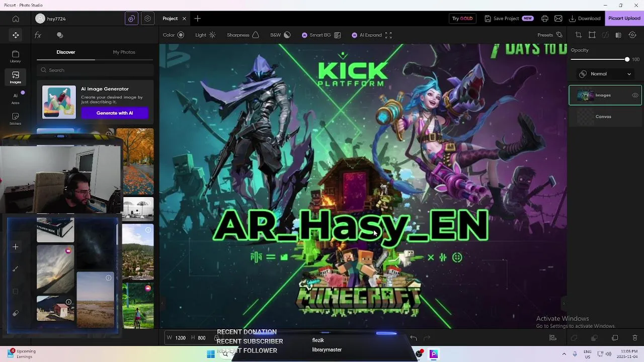Click the Download button
644x362 pixels.
pyautogui.click(x=585, y=19)
